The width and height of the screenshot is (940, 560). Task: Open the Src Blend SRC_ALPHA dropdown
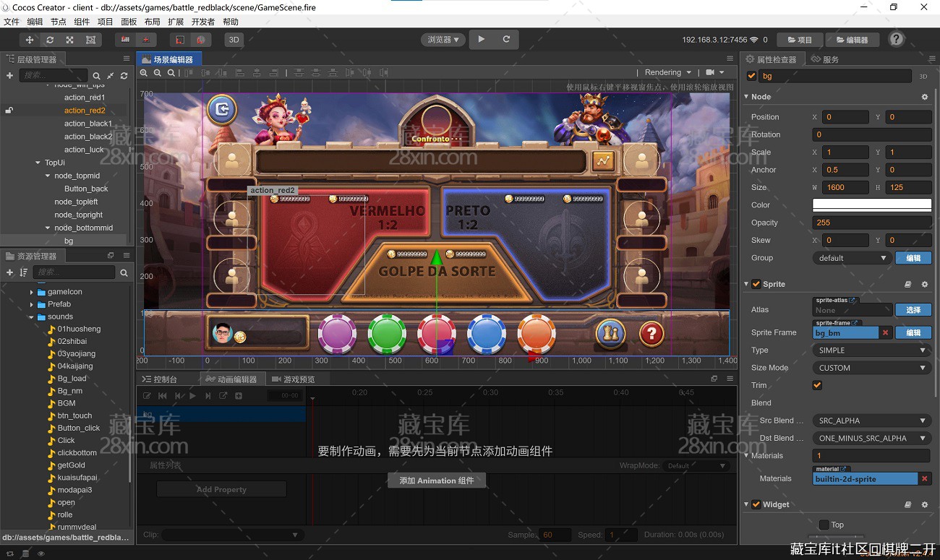coord(871,421)
